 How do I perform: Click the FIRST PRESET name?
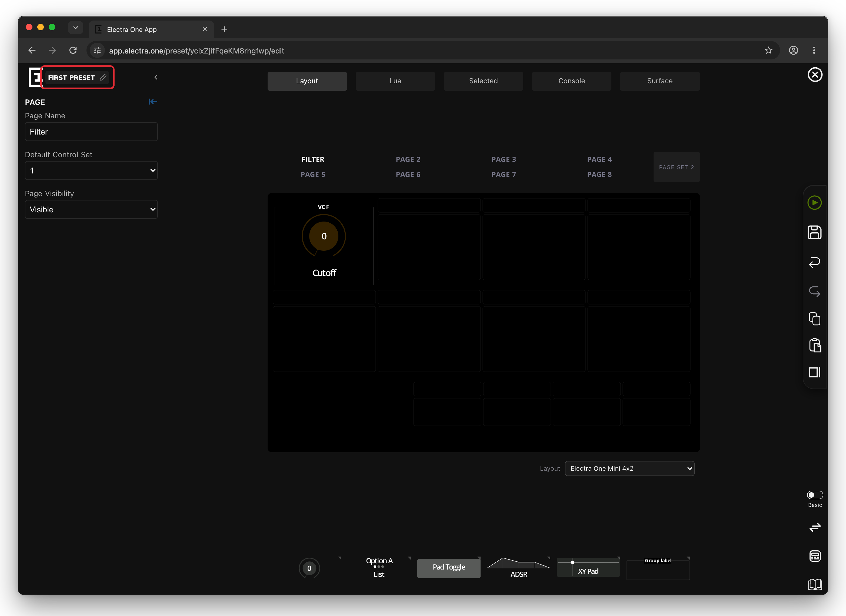(71, 78)
